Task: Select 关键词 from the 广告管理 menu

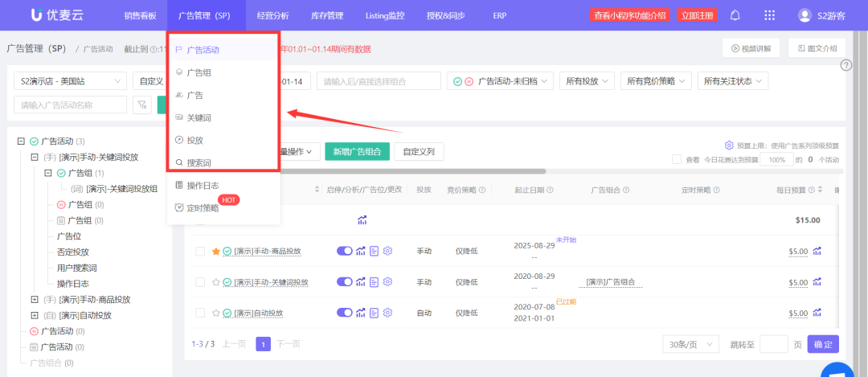Action: (x=198, y=117)
